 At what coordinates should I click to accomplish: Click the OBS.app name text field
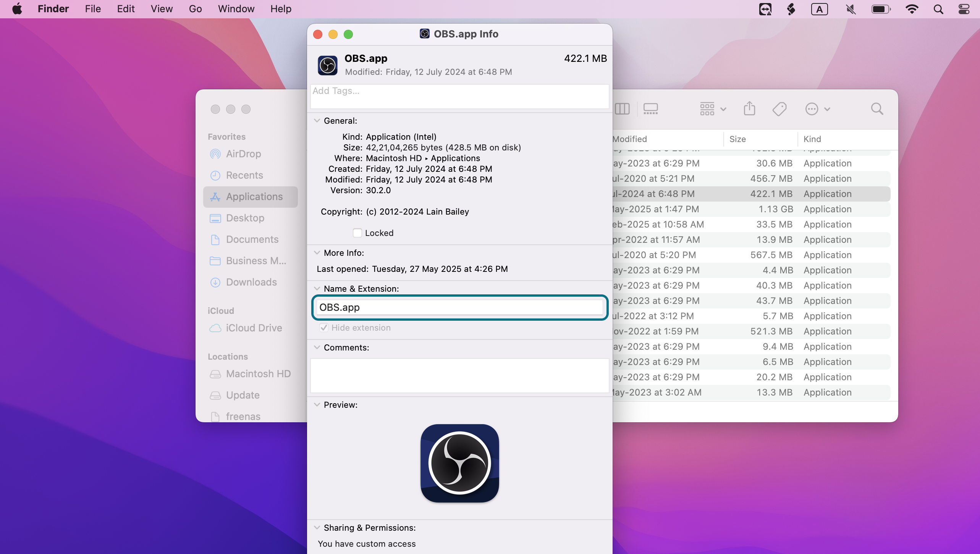[x=459, y=307]
